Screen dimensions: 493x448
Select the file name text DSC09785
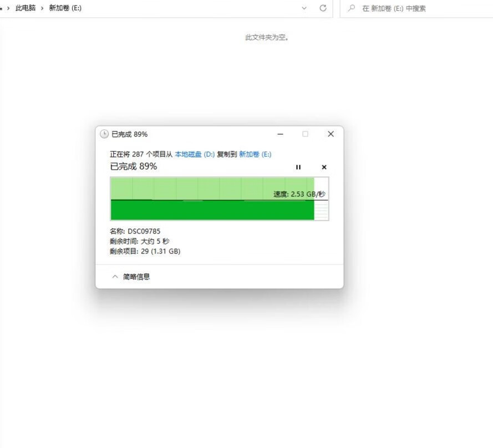(x=144, y=231)
